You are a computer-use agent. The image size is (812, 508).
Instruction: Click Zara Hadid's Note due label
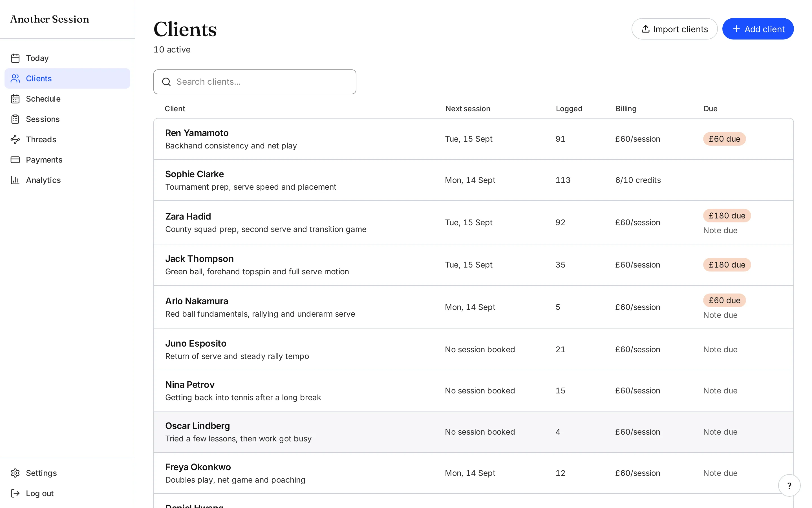(720, 231)
